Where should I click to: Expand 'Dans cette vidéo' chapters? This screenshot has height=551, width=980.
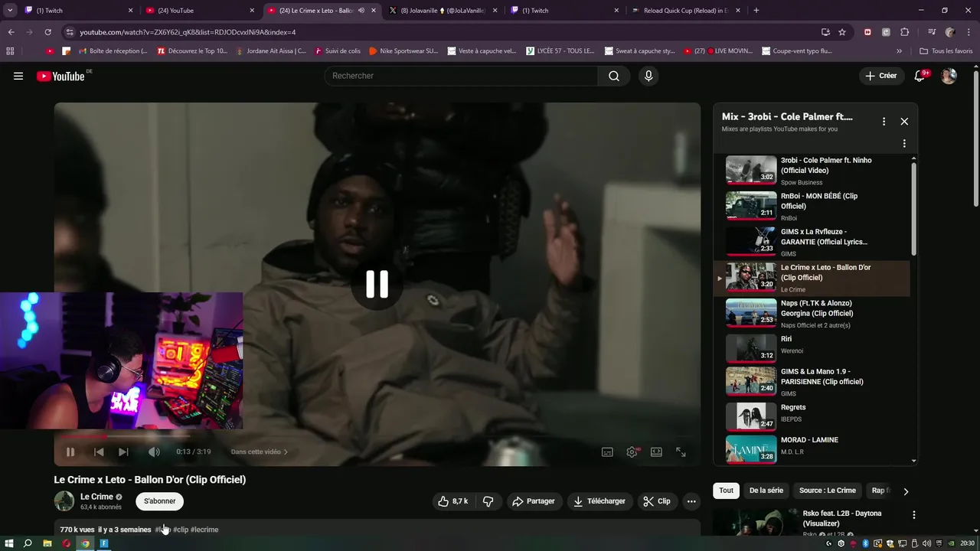point(260,452)
